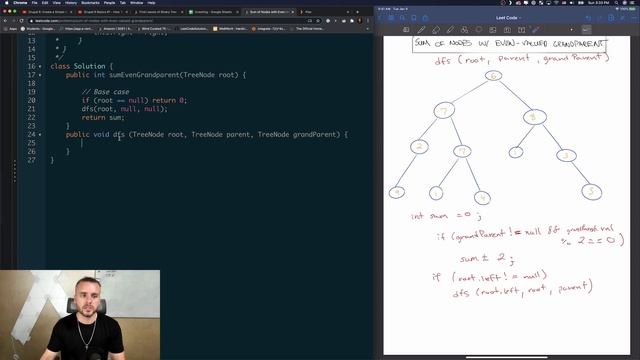Open the more options menu in notes app
Image resolution: width=640 pixels, height=360 pixels.
[x=634, y=18]
